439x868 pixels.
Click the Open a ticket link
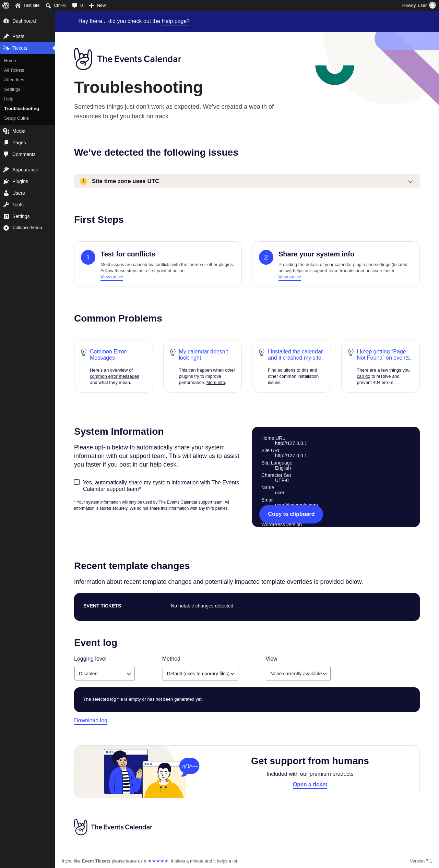pos(310,784)
